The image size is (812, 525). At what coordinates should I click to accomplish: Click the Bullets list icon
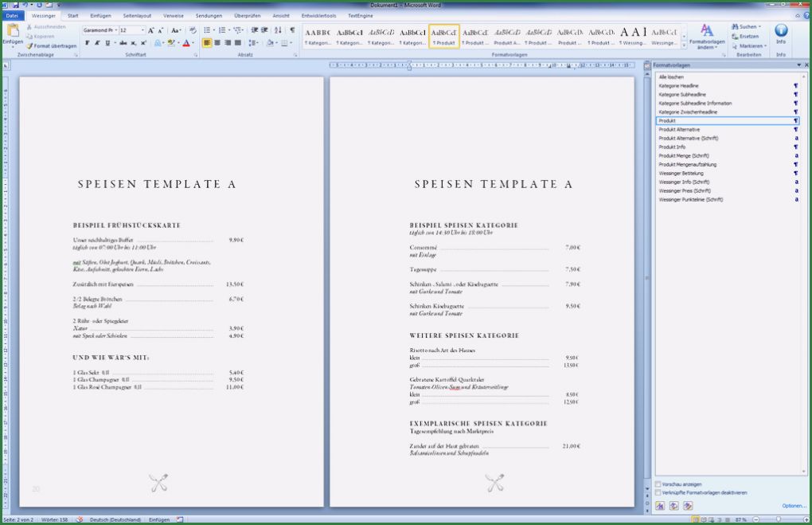point(205,30)
